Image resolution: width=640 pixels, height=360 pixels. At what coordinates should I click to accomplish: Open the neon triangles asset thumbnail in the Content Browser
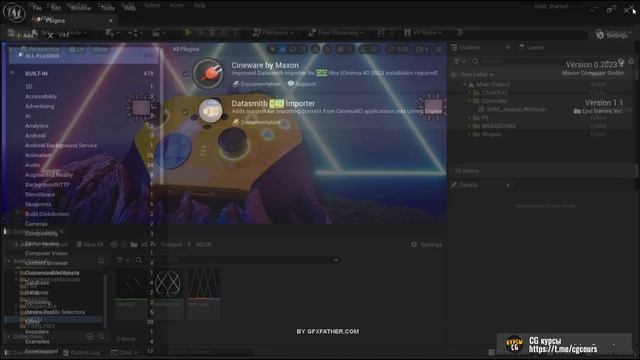click(x=204, y=293)
